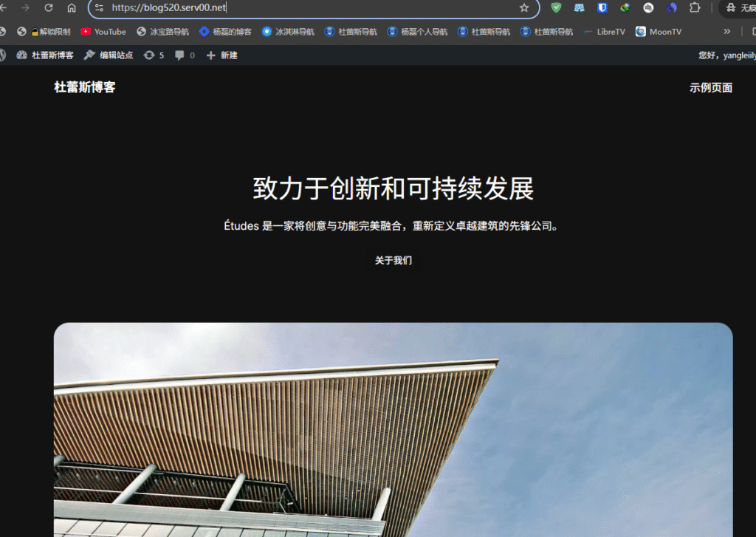Click the address bar URL field
The width and height of the screenshot is (756, 537).
(310, 7)
